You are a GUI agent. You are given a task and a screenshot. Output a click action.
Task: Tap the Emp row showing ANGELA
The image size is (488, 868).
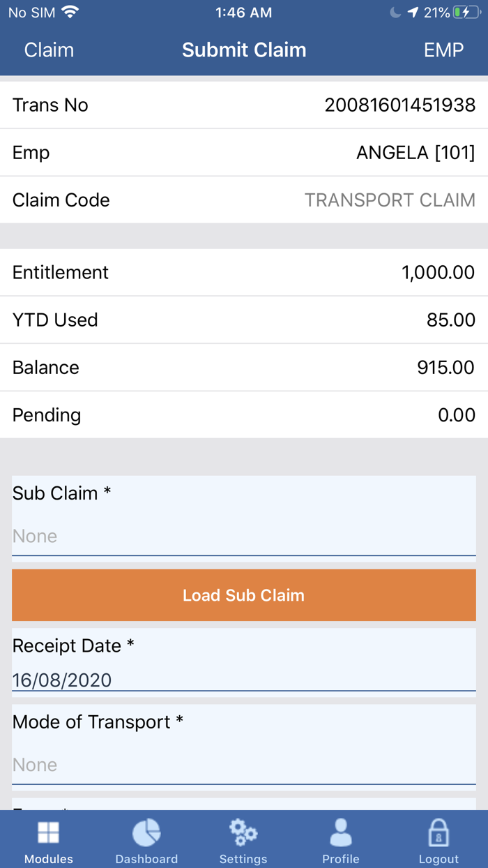(x=243, y=152)
